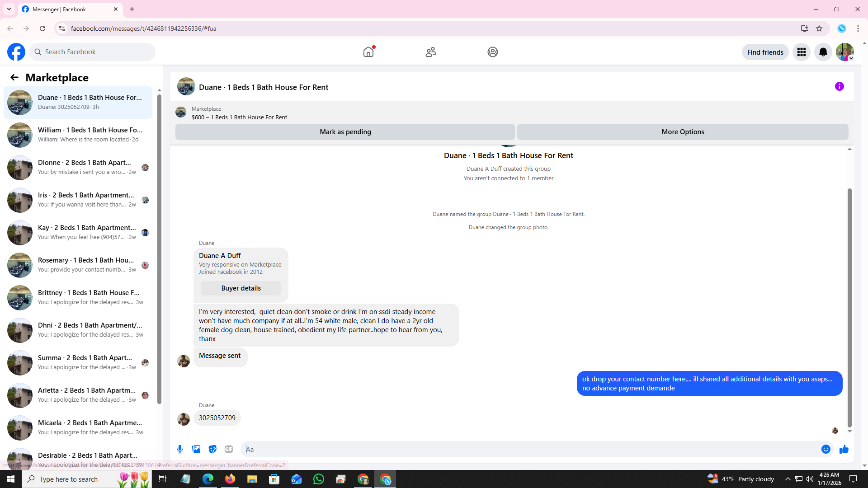Screen dimensions: 868x488
Task: Open the sticker picker icon
Action: 212,449
